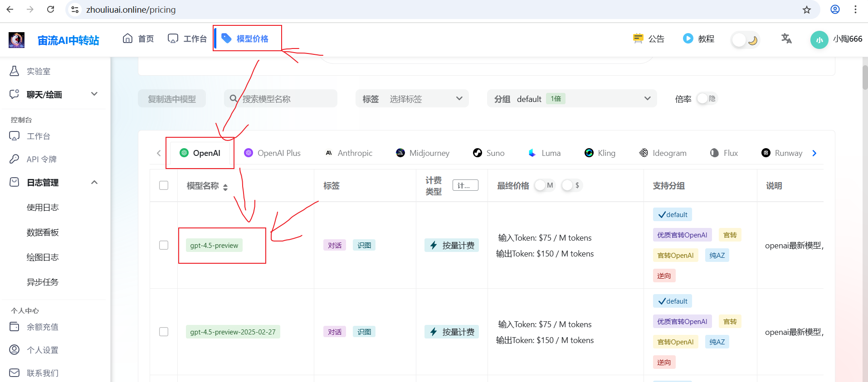Click the 个人设置 user icon
The width and height of the screenshot is (868, 382).
coord(15,350)
